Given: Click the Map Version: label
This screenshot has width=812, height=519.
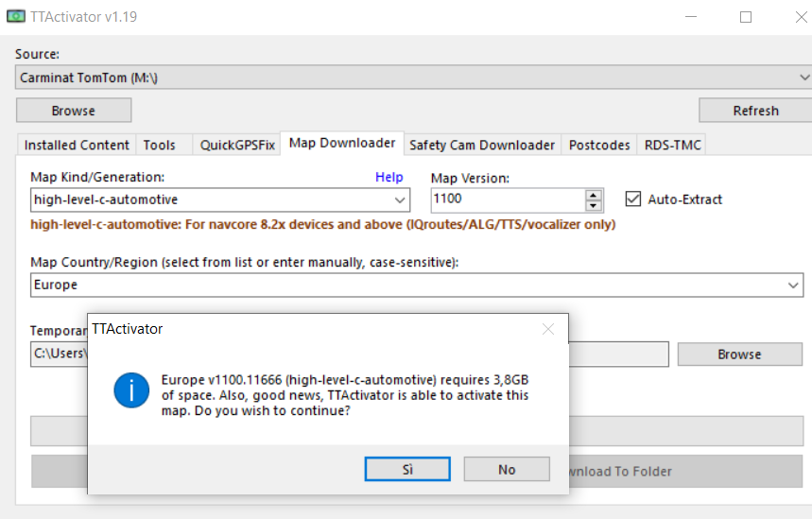Looking at the screenshot, I should pyautogui.click(x=470, y=178).
